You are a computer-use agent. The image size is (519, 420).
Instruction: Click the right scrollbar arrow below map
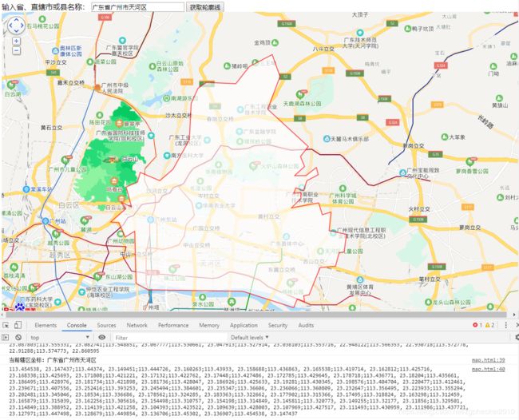pos(514,315)
